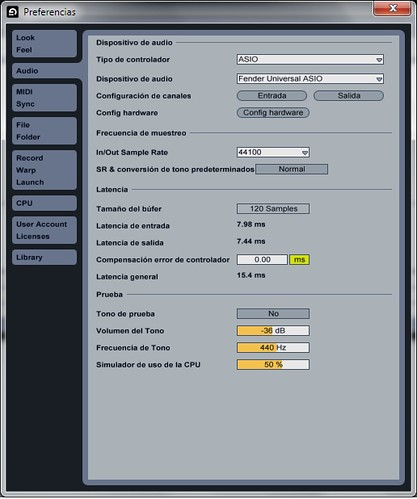Image resolution: width=417 pixels, height=499 pixels.
Task: Select the Record Warp Launch tab
Action: [x=44, y=170]
